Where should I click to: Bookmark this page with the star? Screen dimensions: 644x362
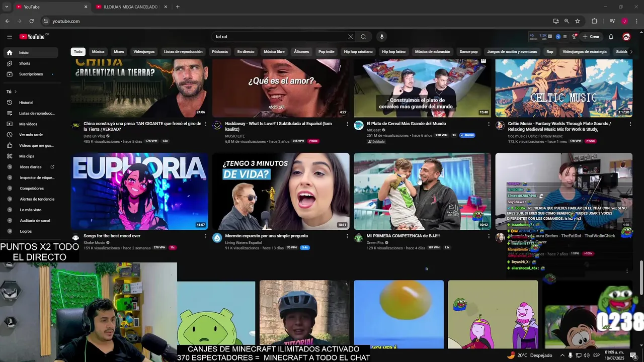click(578, 21)
